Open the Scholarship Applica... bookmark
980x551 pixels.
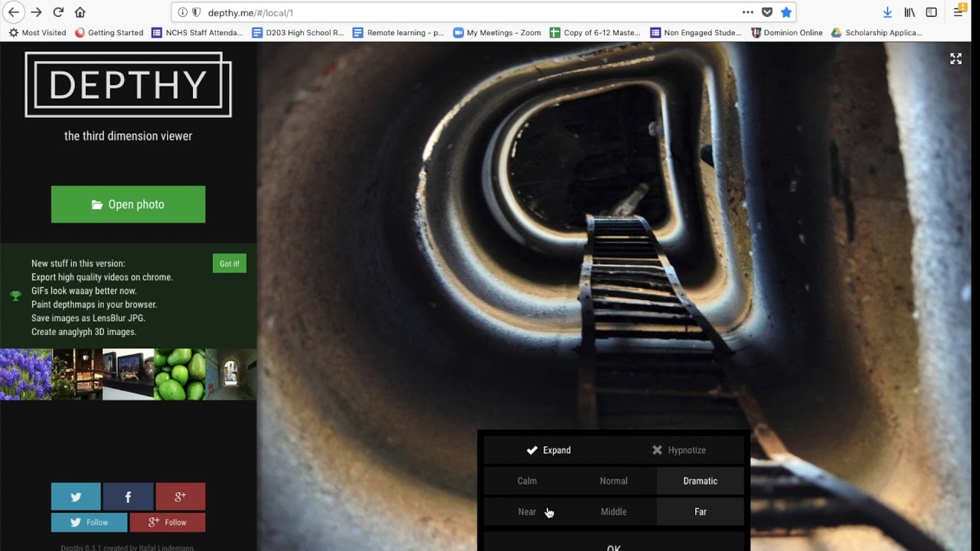[x=877, y=33]
